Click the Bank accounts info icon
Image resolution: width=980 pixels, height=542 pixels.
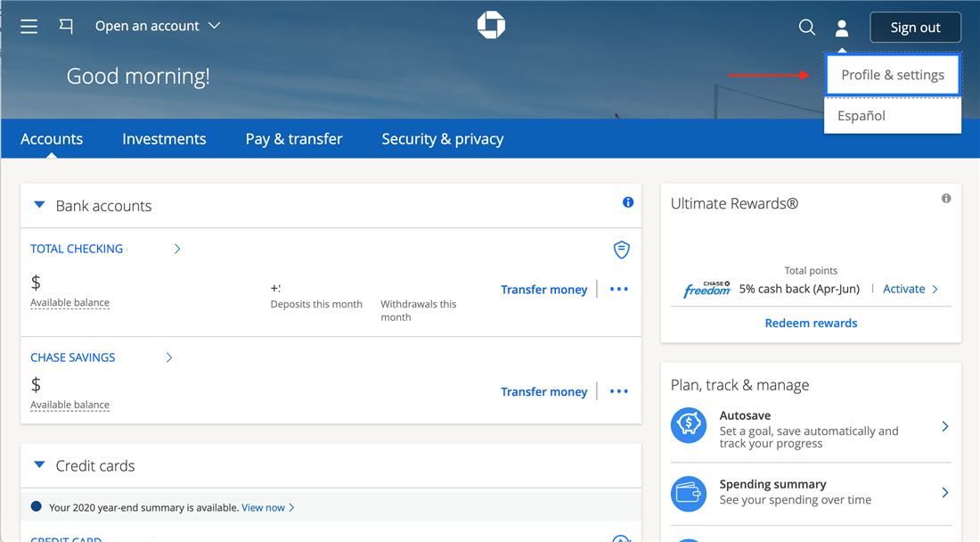(x=628, y=202)
